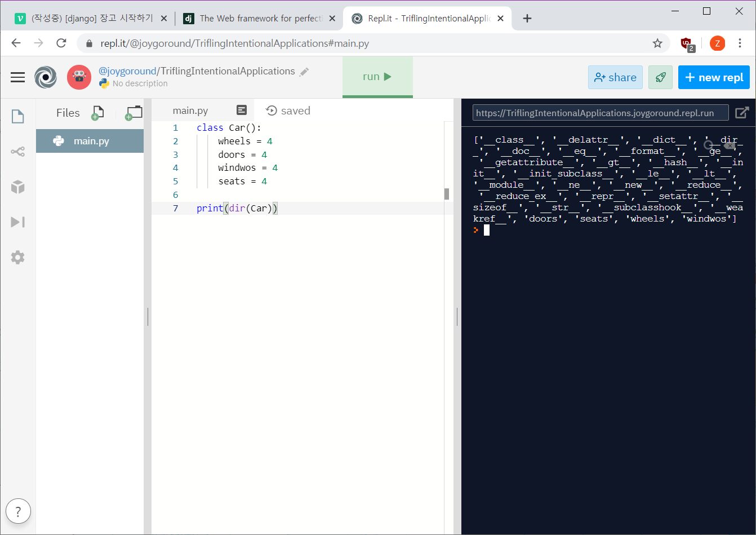Click code line 'class Car():'
756x535 pixels.
click(229, 128)
